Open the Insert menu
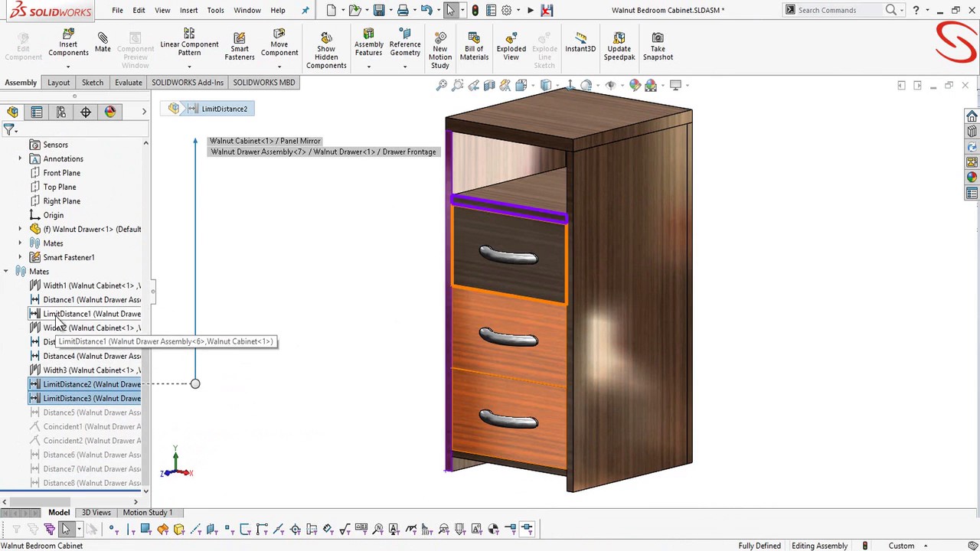980x551 pixels. pos(188,10)
